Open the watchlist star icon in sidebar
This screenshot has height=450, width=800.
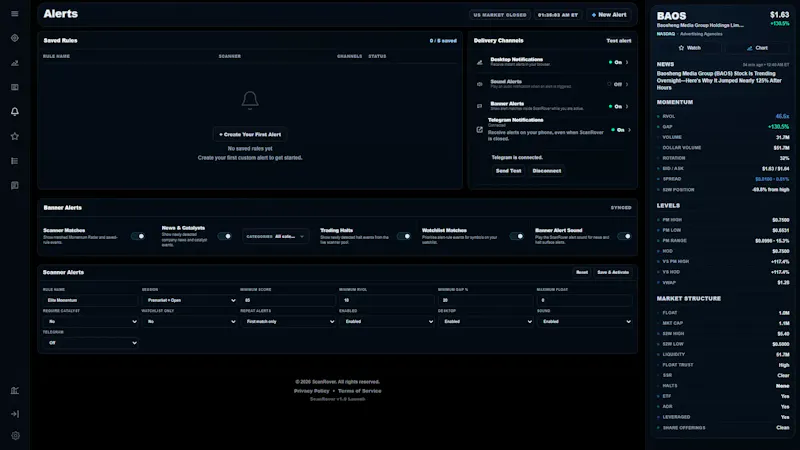click(15, 136)
